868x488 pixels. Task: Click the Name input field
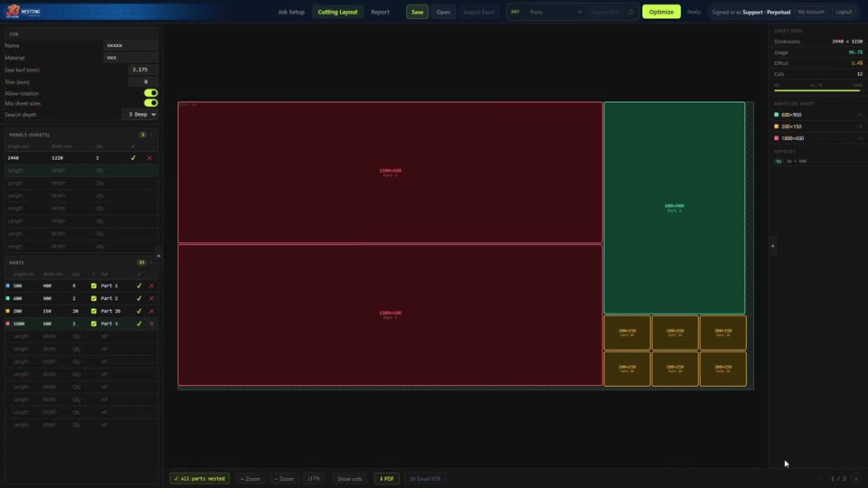pyautogui.click(x=130, y=45)
